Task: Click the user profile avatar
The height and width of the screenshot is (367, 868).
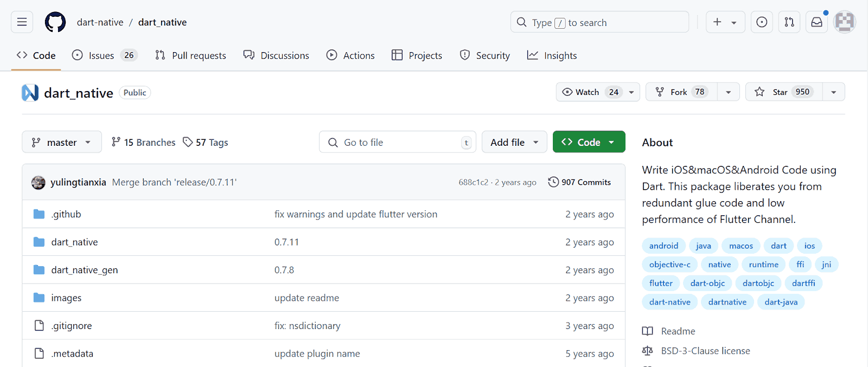Action: click(844, 22)
